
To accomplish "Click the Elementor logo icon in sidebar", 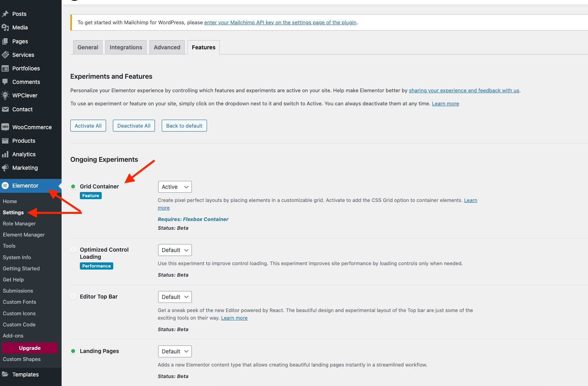I will pos(5,186).
